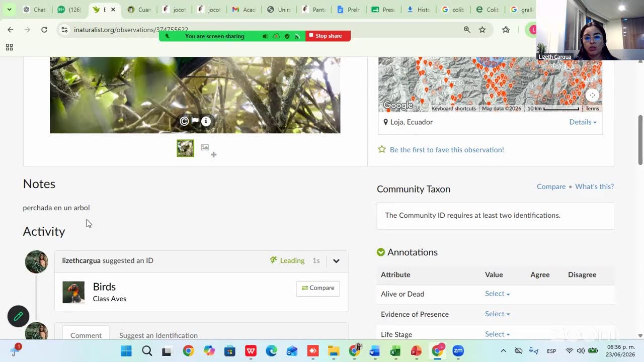The image size is (644, 362).
Task: Open Life Stage Select dropdown
Action: (497, 334)
